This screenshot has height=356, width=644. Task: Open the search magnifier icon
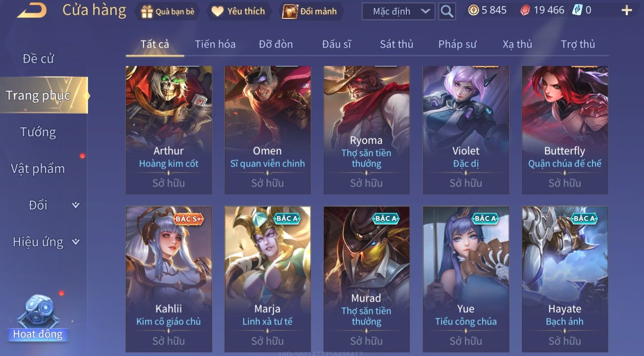(447, 11)
